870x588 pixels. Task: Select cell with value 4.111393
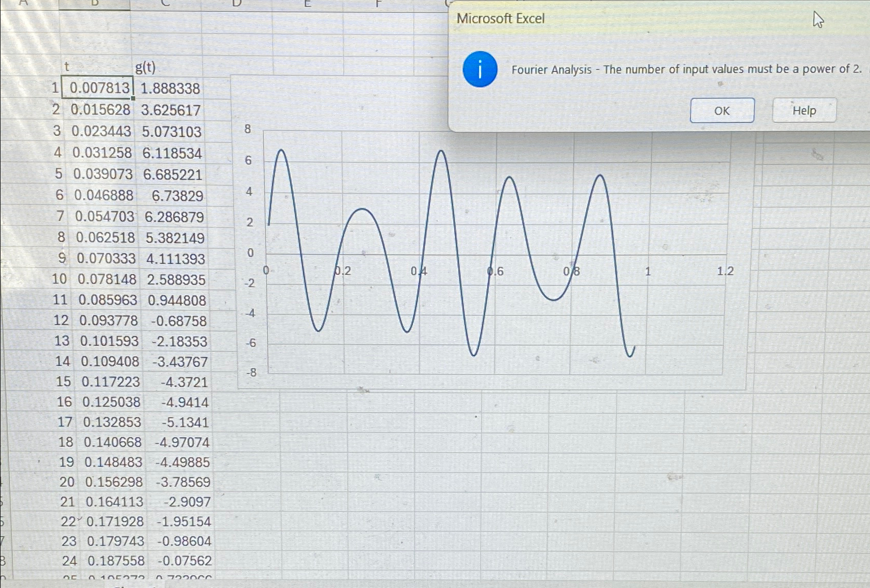(x=175, y=259)
